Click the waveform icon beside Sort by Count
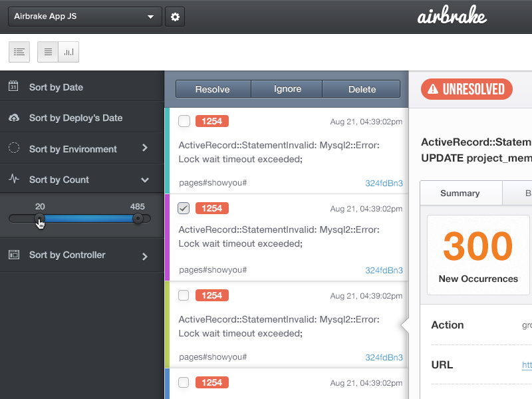The width and height of the screenshot is (532, 399). click(x=15, y=179)
